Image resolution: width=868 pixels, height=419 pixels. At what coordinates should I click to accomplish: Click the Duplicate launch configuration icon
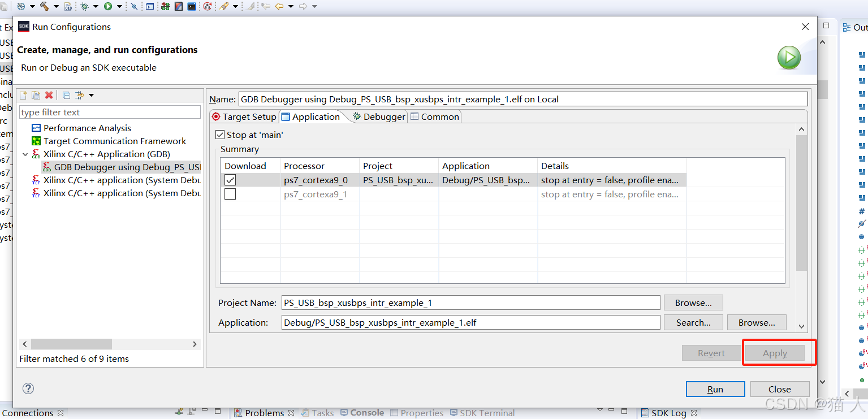[36, 95]
